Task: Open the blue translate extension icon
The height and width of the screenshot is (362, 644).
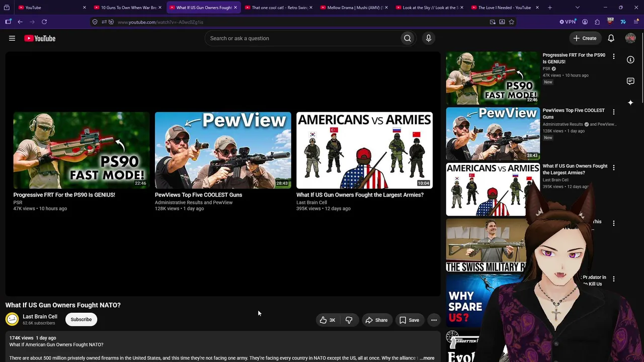Action: [x=623, y=22]
